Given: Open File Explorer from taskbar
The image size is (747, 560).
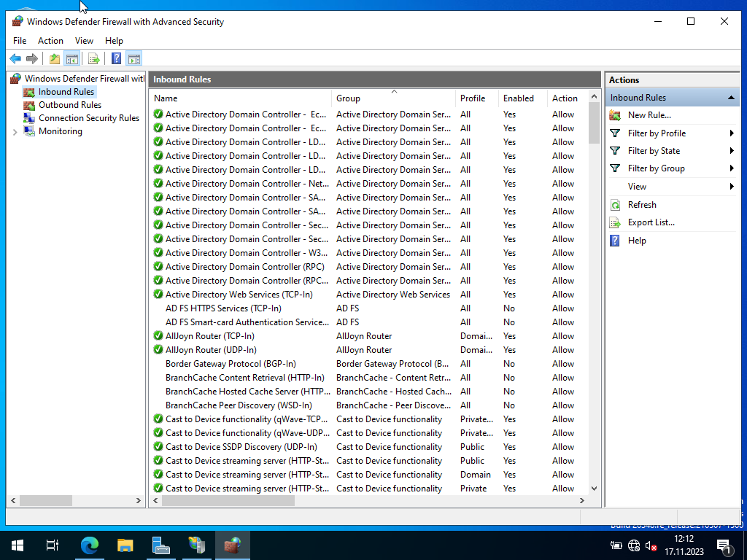Looking at the screenshot, I should (x=125, y=545).
